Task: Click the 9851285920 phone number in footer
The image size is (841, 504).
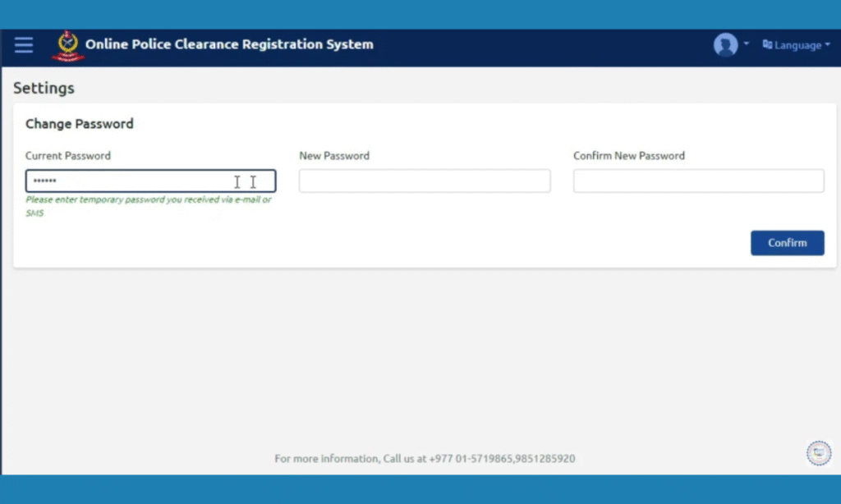Action: click(551, 459)
